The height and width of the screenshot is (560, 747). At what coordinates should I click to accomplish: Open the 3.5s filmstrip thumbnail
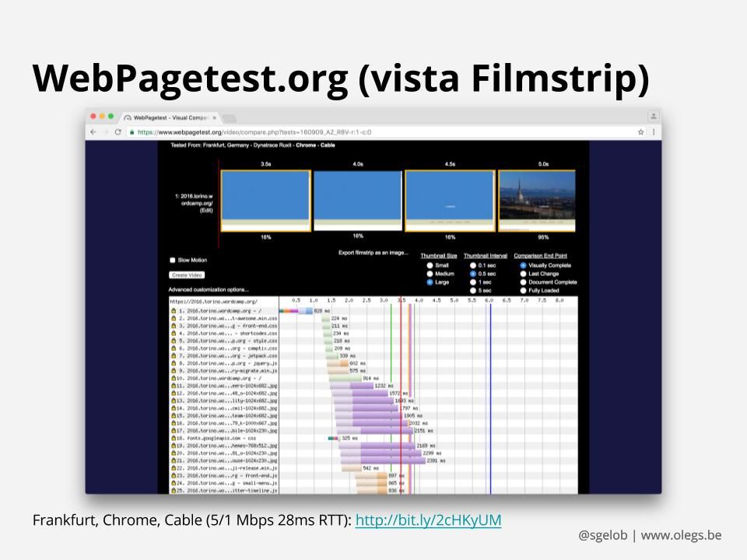click(266, 201)
